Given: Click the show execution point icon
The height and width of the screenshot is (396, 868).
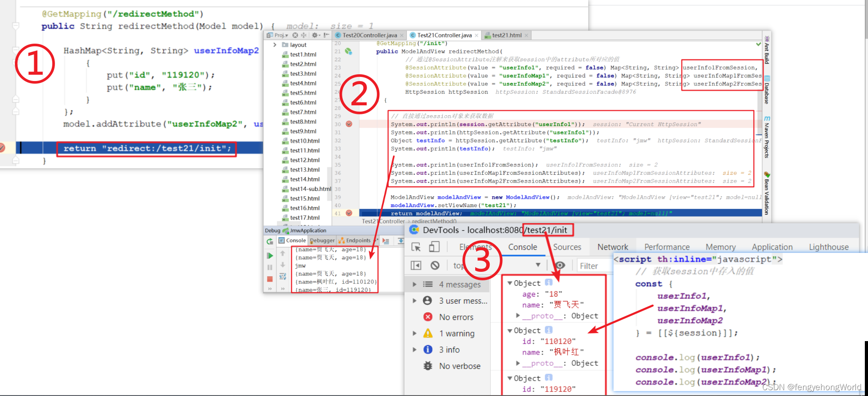Looking at the screenshot, I should pyautogui.click(x=386, y=241).
